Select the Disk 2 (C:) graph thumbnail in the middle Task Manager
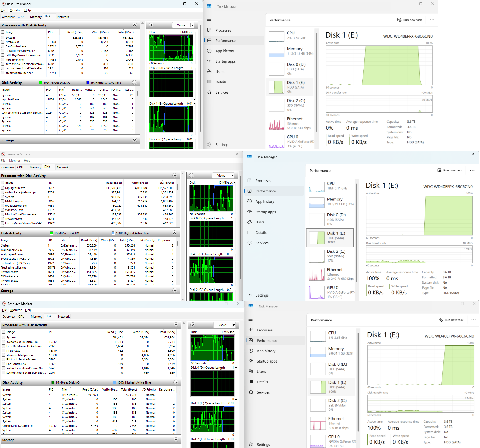The height and width of the screenshot is (448, 480). click(317, 256)
